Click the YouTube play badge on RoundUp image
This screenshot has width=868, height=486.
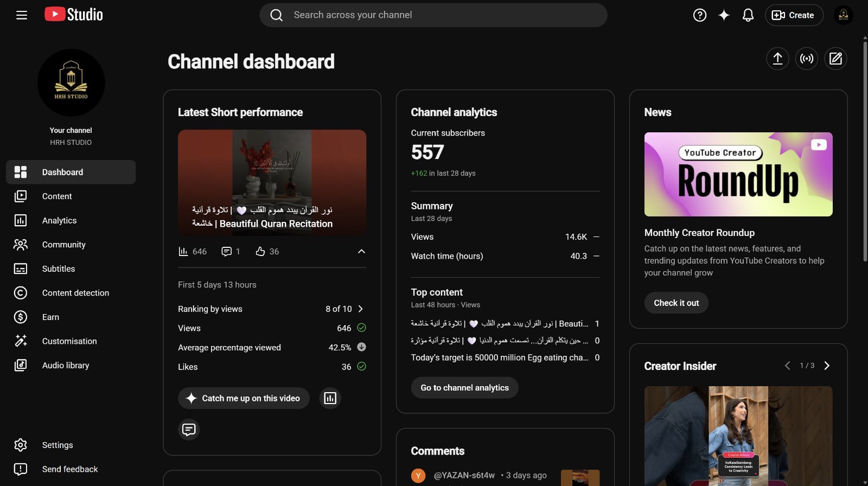coord(819,145)
